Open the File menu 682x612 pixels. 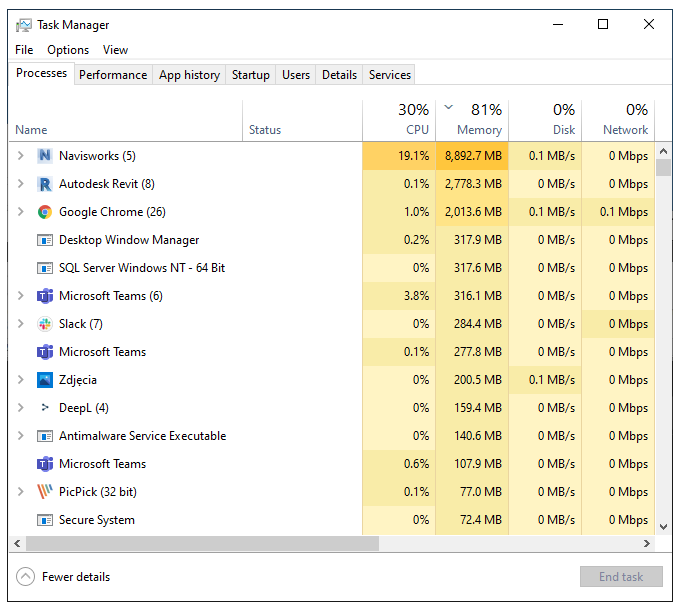click(24, 50)
